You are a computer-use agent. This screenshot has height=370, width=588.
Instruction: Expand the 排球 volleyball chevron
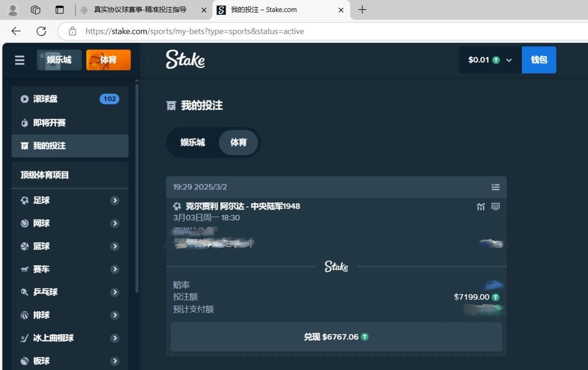(115, 315)
